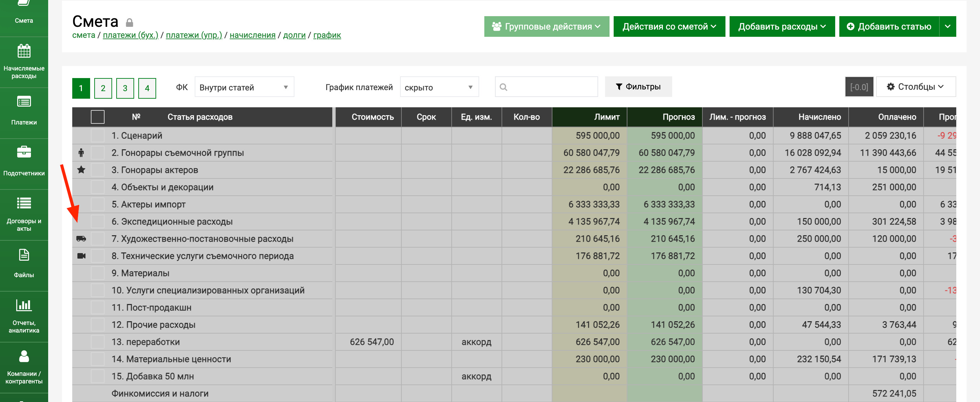Check the box for 3. Гонорары актеров
This screenshot has height=402, width=980.
tap(98, 170)
